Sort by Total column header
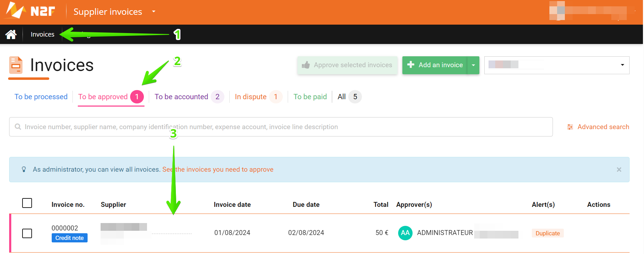Viewport: 644px width, 254px height. (381, 205)
